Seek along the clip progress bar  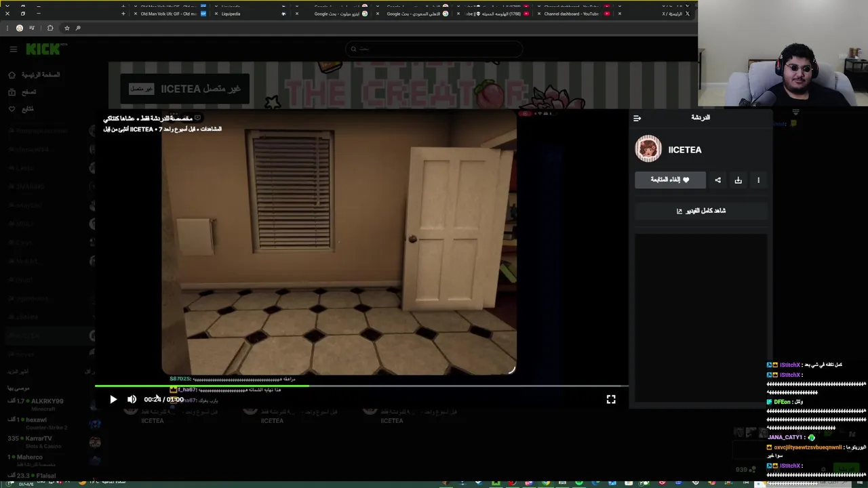tap(361, 386)
